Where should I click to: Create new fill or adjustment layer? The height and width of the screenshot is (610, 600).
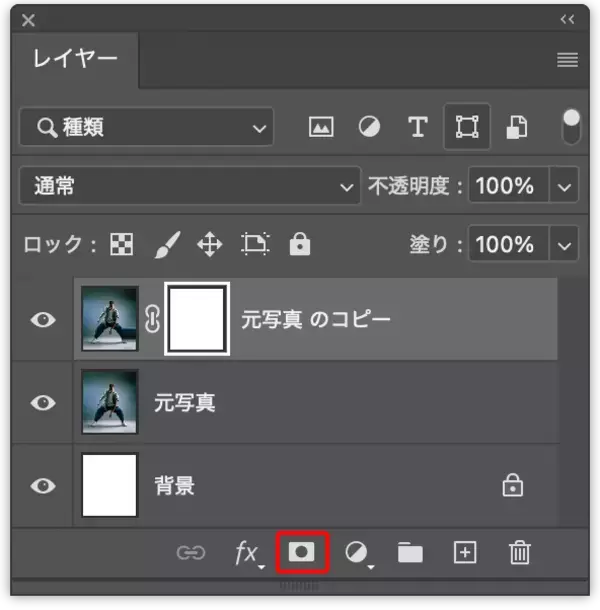(359, 553)
